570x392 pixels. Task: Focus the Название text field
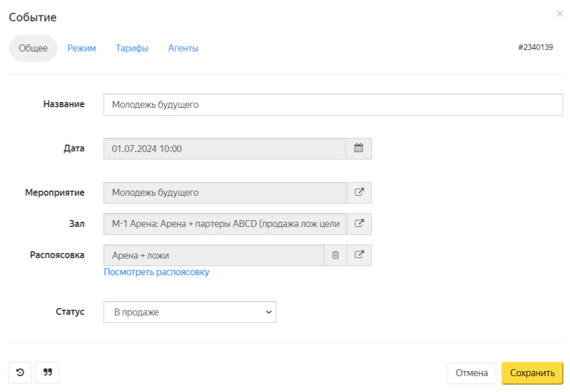point(333,104)
